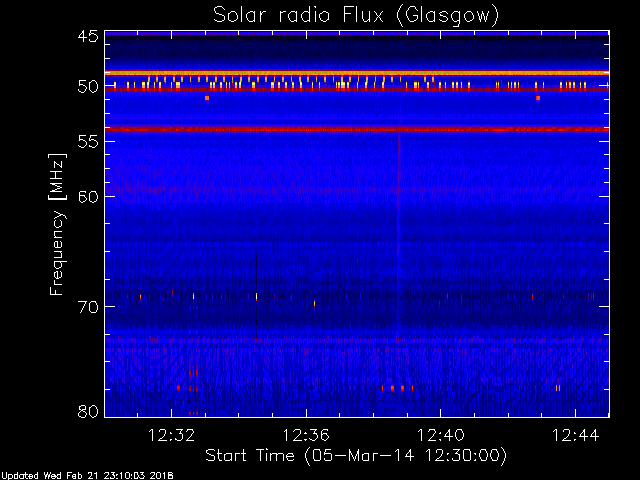Click the 'Updated Wed Feb 21 23:10:03 2018' footer text

pos(87,476)
